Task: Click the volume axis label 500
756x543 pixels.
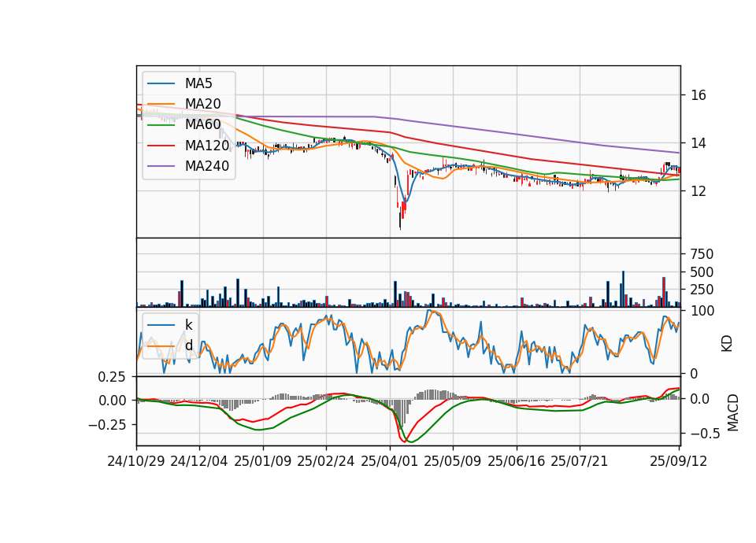Action: click(x=702, y=272)
